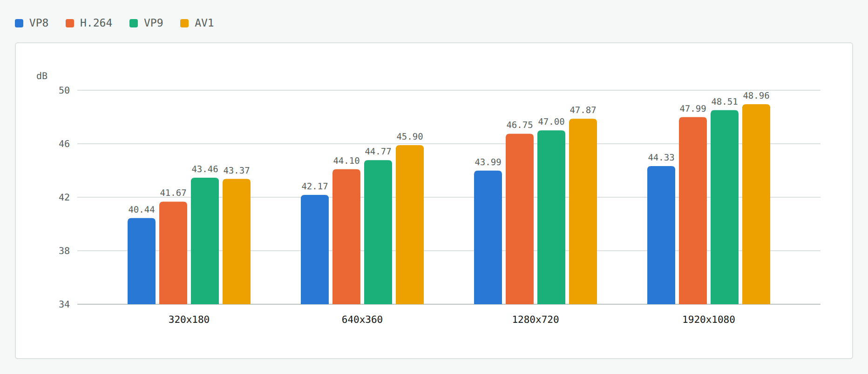This screenshot has height=374, width=868.
Task: Select the AV1 bar valued 45.90
Action: tap(410, 225)
